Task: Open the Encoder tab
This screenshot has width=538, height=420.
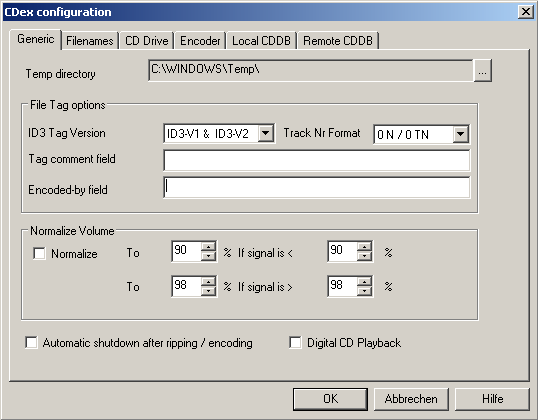Action: pyautogui.click(x=200, y=41)
